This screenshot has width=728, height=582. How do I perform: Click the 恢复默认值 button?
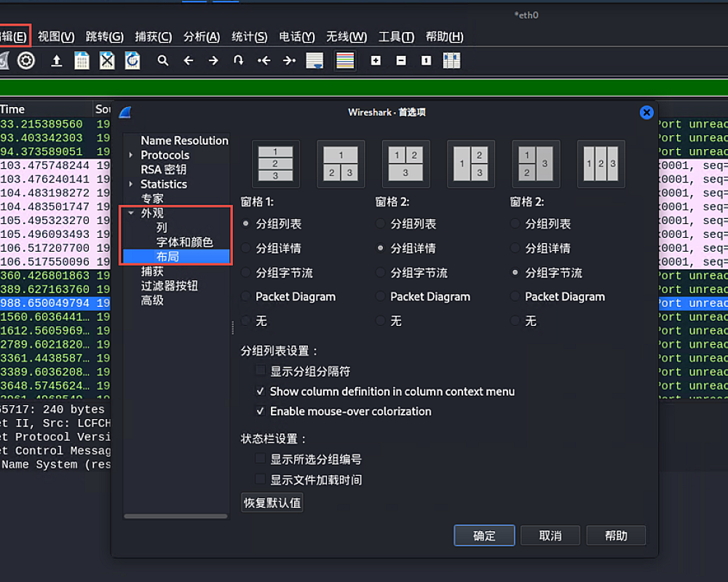272,503
